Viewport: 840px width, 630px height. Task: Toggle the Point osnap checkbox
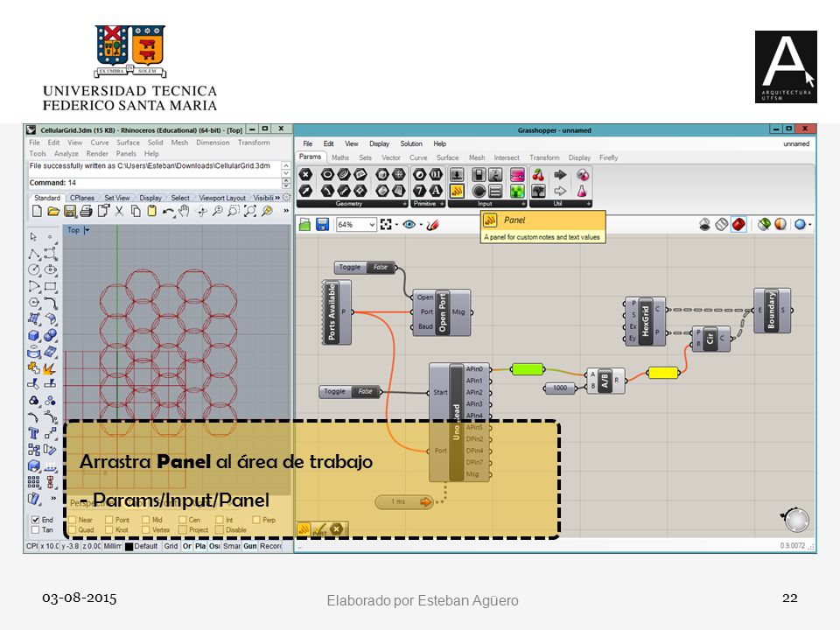click(109, 520)
